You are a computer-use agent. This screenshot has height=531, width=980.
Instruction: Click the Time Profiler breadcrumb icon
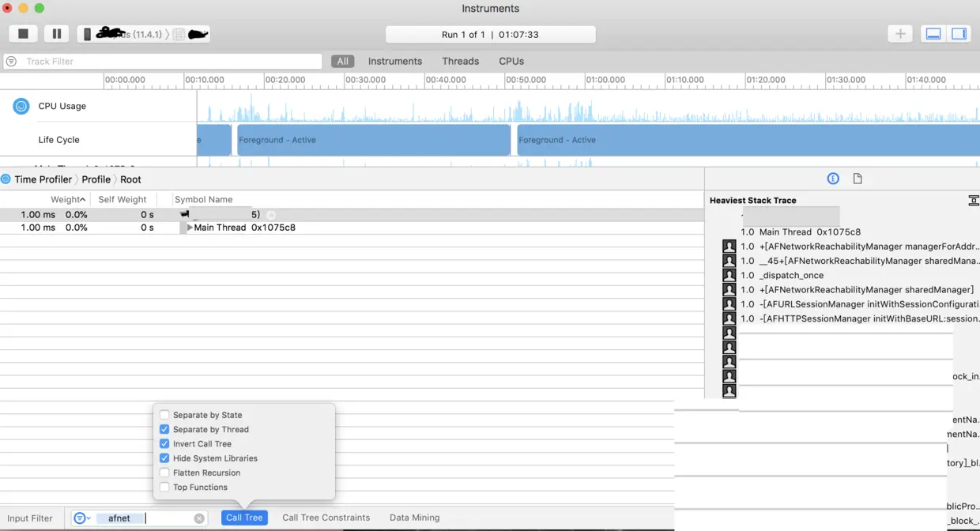coord(6,179)
